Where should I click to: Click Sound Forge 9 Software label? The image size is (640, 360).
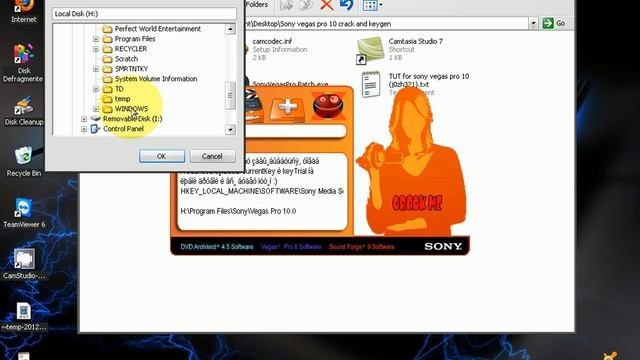point(362,247)
